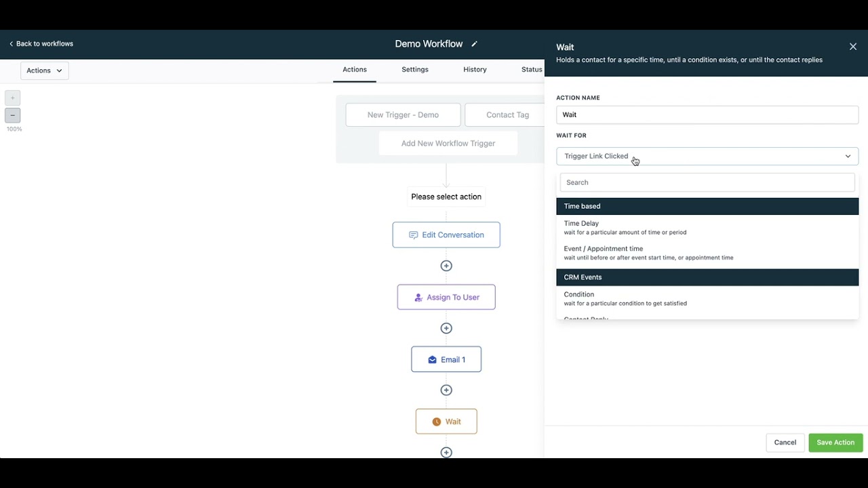Open the Email 1 action node
The height and width of the screenshot is (488, 868).
click(446, 359)
